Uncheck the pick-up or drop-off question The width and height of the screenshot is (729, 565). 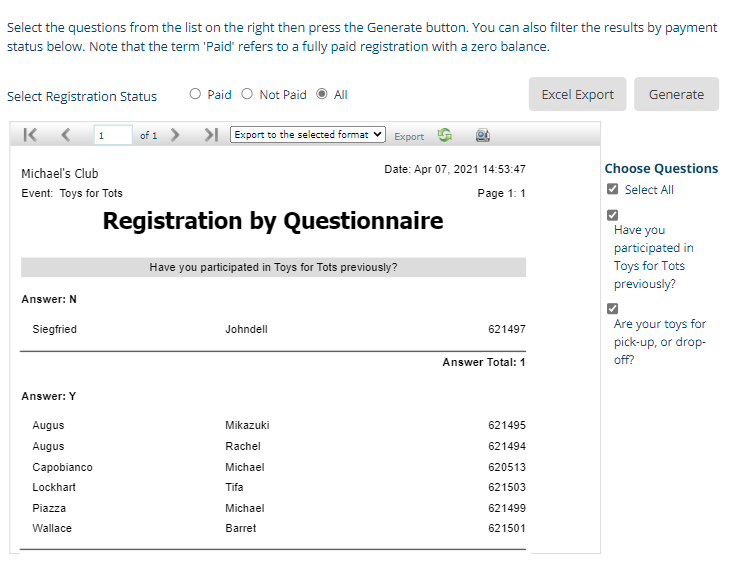612,308
